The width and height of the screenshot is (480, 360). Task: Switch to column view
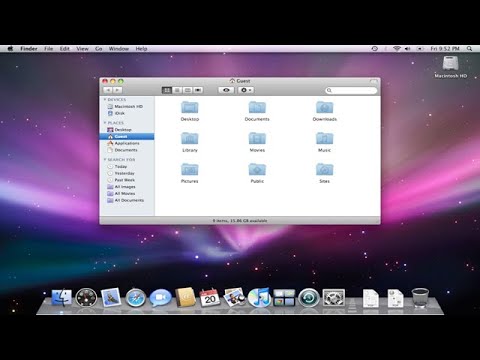[188, 90]
